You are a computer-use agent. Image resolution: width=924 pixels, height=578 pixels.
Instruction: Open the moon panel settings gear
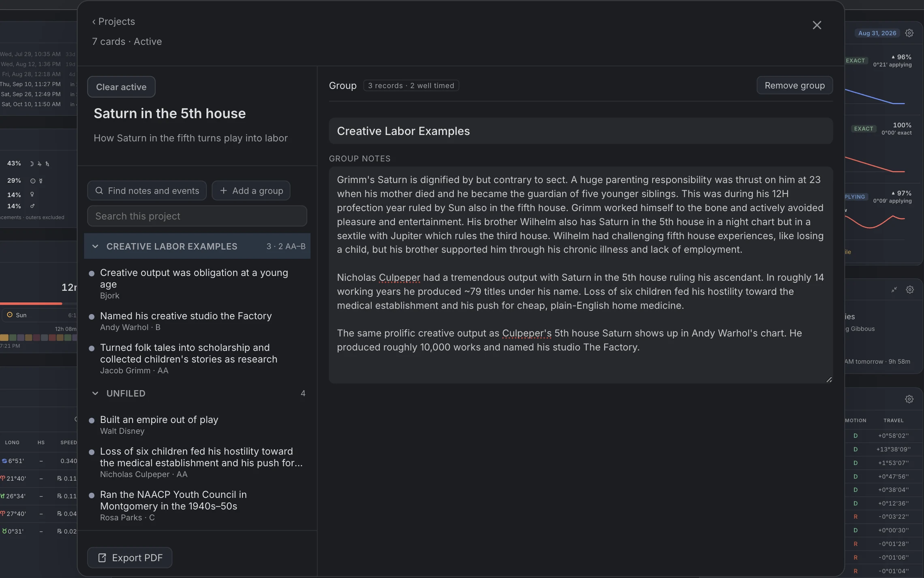point(909,290)
